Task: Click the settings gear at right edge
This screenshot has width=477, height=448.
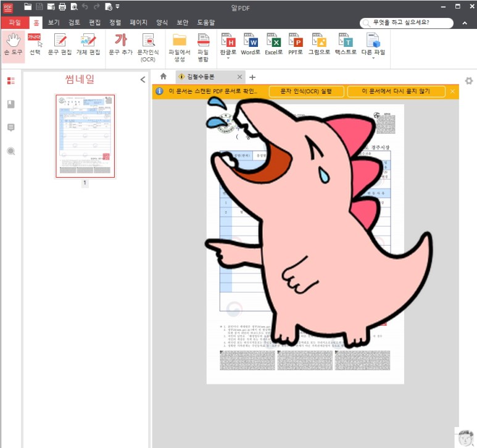Action: point(469,81)
